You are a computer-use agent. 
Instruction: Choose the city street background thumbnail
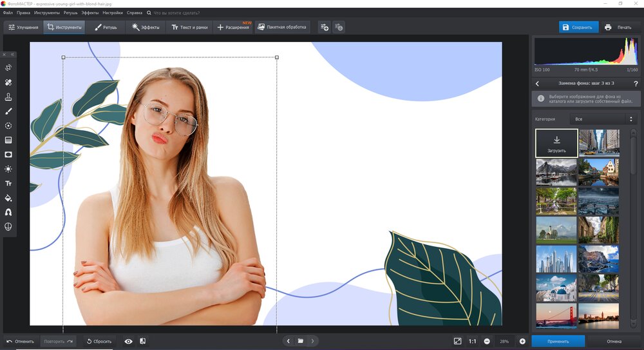click(599, 143)
